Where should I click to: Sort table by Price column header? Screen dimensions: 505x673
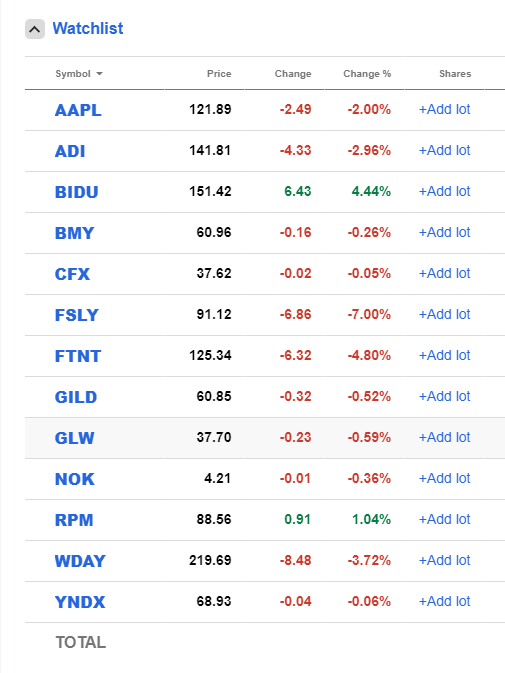[219, 74]
